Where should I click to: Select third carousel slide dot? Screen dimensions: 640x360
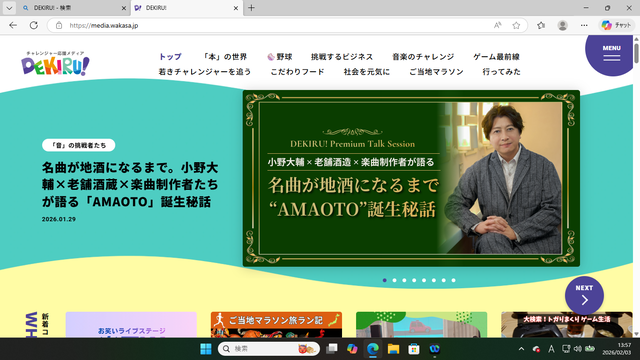pos(404,280)
